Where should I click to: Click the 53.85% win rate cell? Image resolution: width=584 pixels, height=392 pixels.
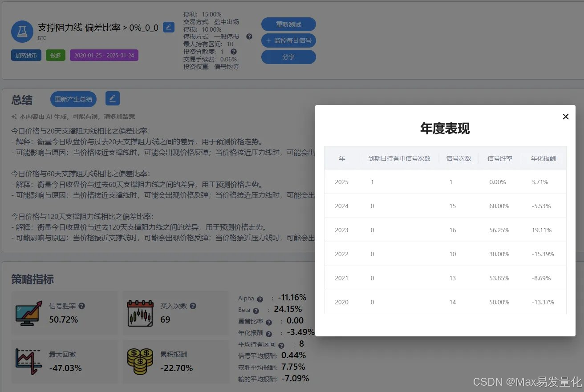[499, 278]
